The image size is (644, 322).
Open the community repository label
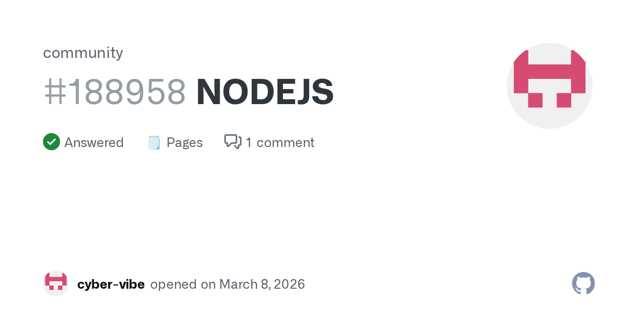pos(83,53)
